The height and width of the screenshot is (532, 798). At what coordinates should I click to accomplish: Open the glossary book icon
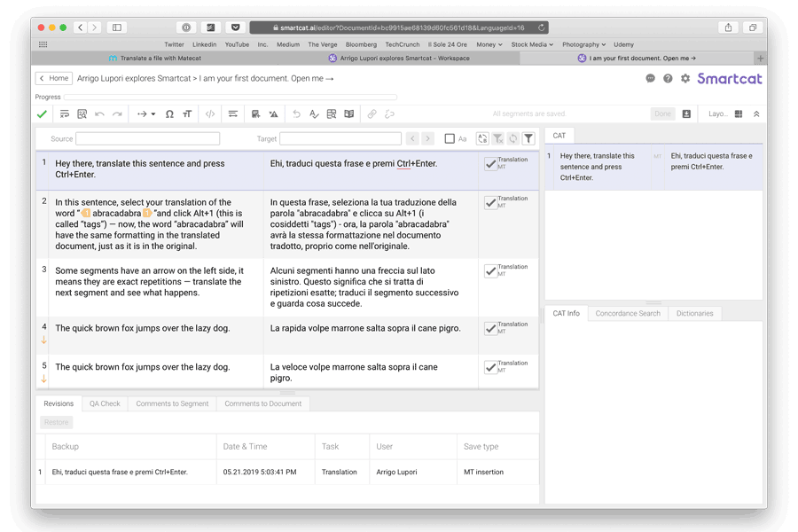tap(349, 114)
